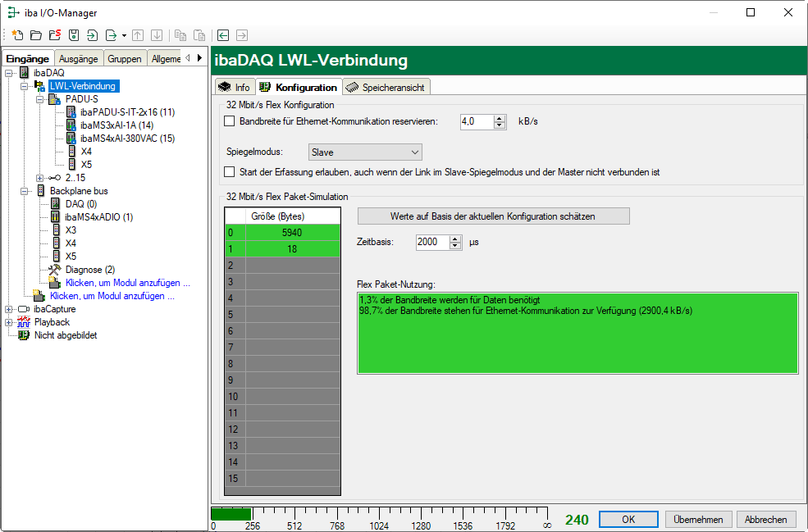
Task: Switch to the Eingänge tab
Action: (x=28, y=58)
